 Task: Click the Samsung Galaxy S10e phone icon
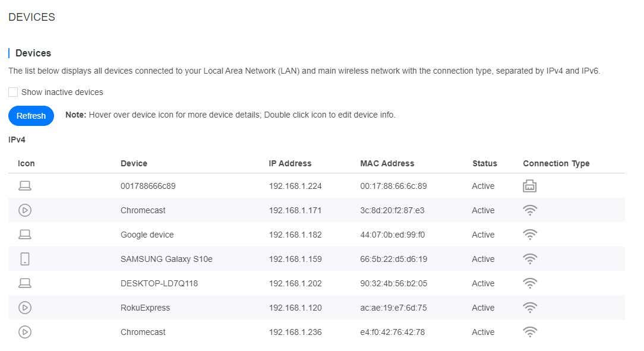point(24,259)
